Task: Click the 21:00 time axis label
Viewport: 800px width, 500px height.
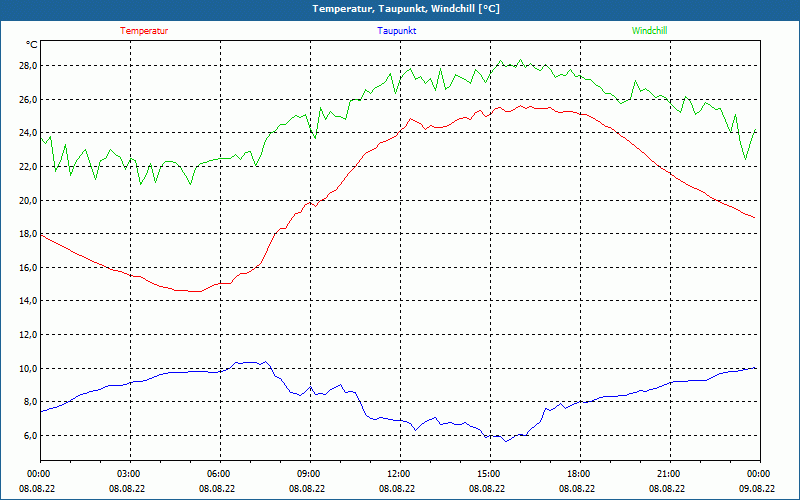Action: tap(669, 474)
